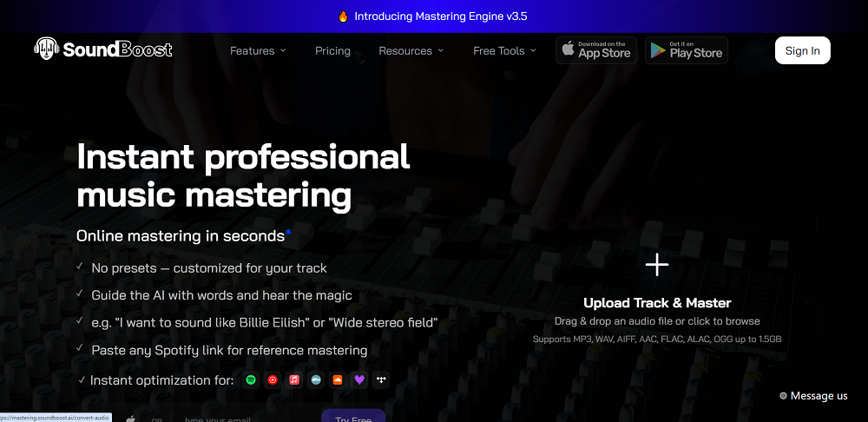Click the Sign In button
This screenshot has height=422, width=868.
803,50
